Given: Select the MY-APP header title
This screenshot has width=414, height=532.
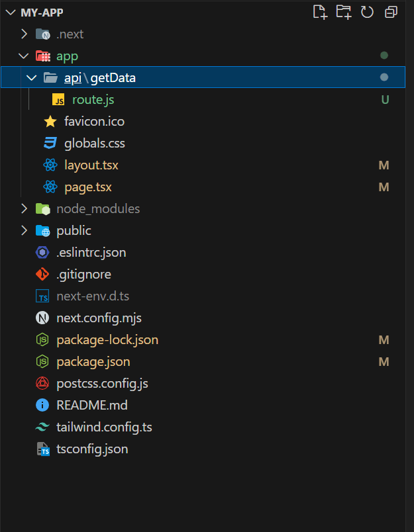Looking at the screenshot, I should click(42, 13).
